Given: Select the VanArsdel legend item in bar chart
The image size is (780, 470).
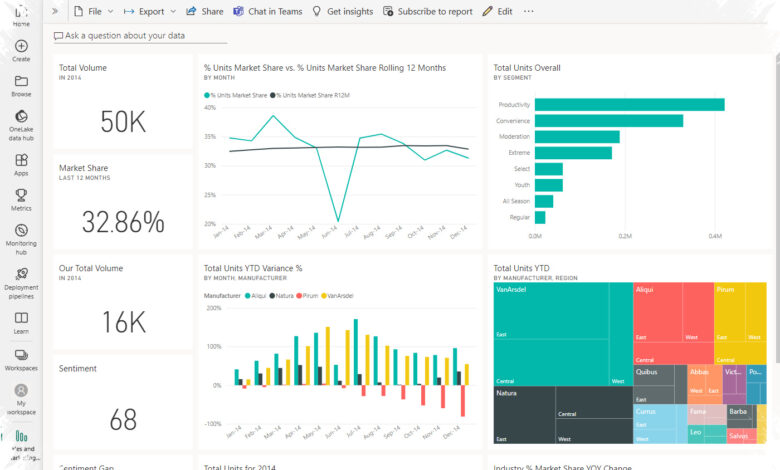Looking at the screenshot, I should coord(337,295).
